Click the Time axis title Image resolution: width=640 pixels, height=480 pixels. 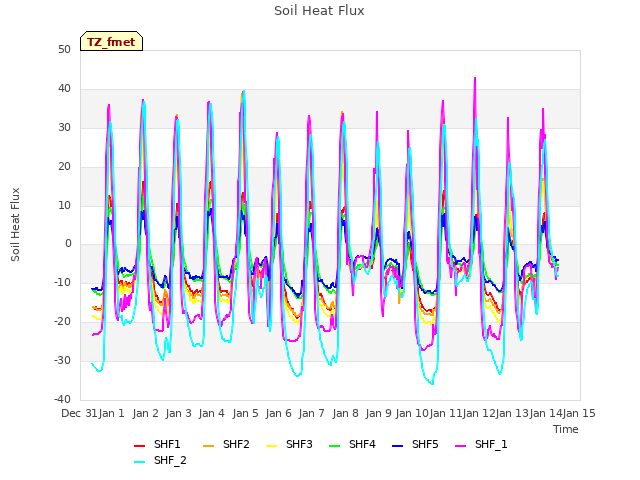pos(566,429)
